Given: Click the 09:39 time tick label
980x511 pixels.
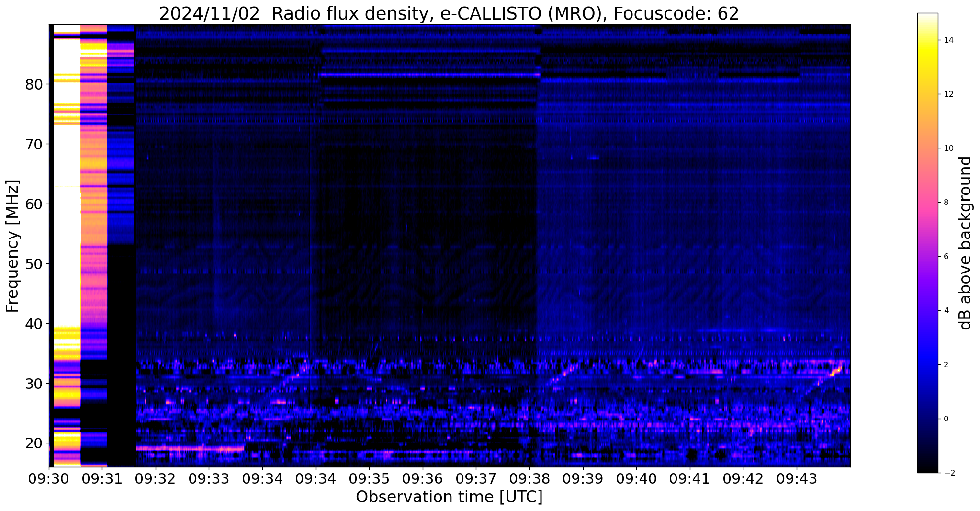Looking at the screenshot, I should pyautogui.click(x=583, y=478).
